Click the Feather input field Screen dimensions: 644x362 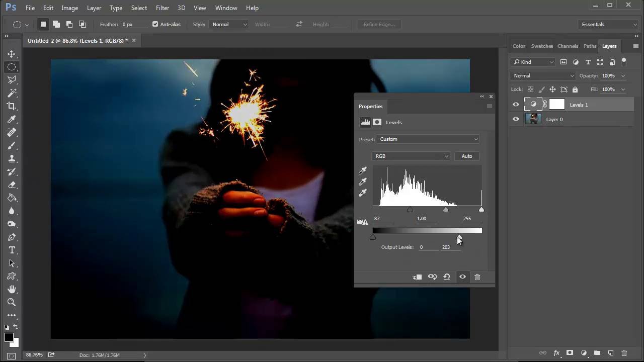click(x=134, y=24)
